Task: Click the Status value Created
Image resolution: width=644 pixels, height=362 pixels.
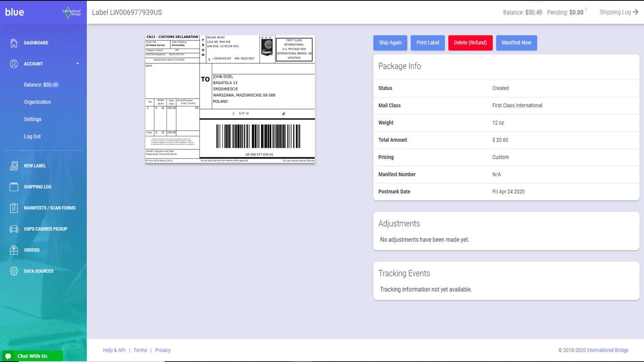Action: [500, 88]
